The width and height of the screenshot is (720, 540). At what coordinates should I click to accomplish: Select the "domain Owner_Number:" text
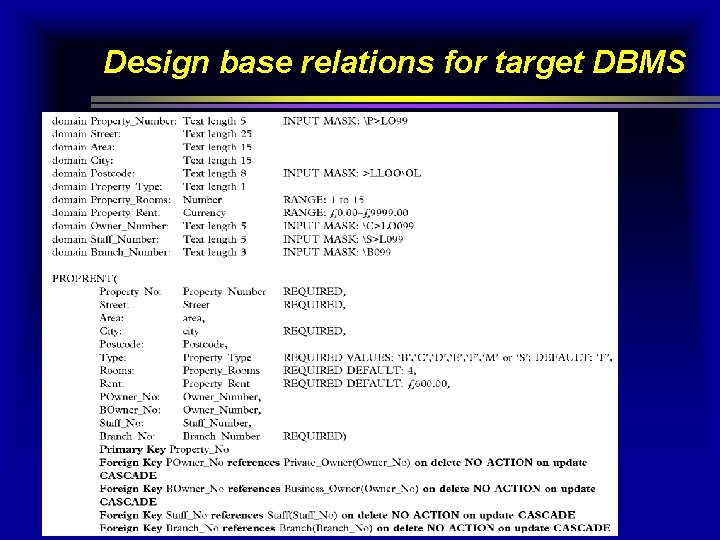pos(110,226)
